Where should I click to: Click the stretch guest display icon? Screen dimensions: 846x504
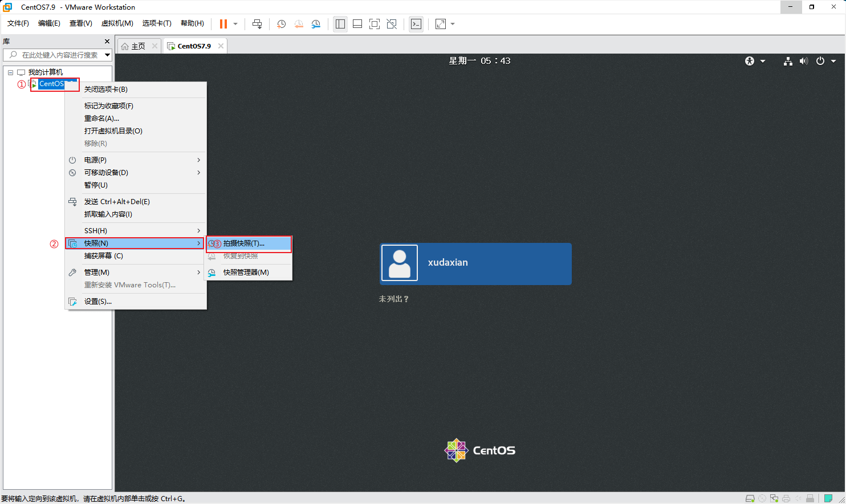pos(441,24)
